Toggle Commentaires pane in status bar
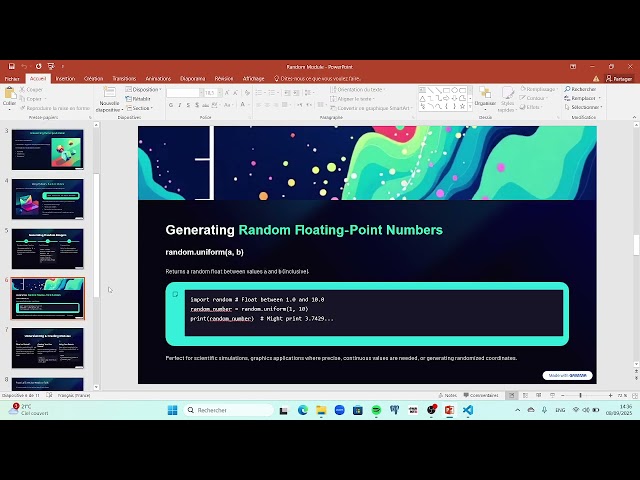 point(481,395)
